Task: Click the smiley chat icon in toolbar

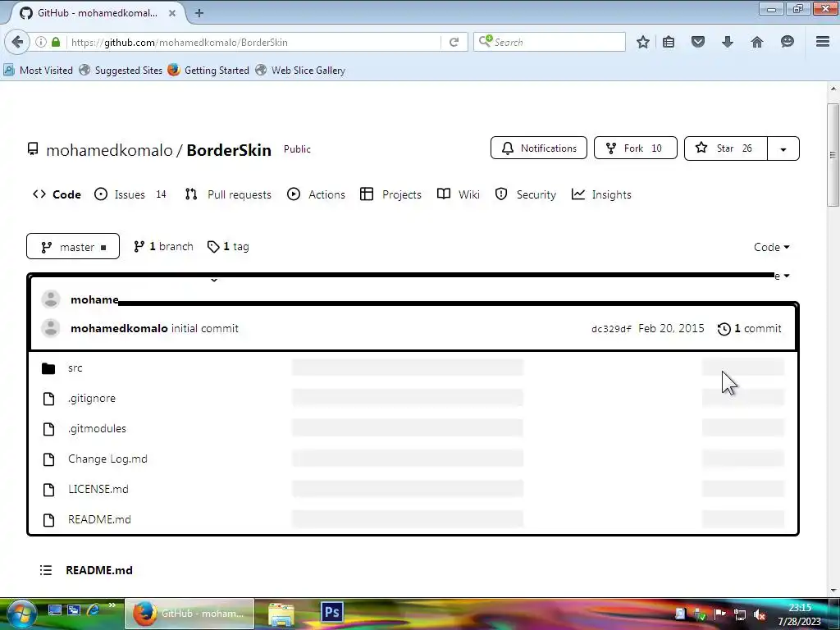Action: coord(787,42)
